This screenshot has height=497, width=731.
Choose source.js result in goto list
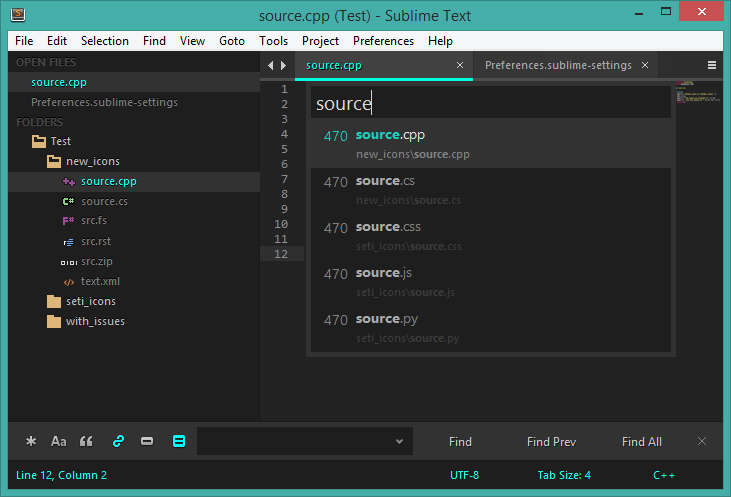(491, 283)
